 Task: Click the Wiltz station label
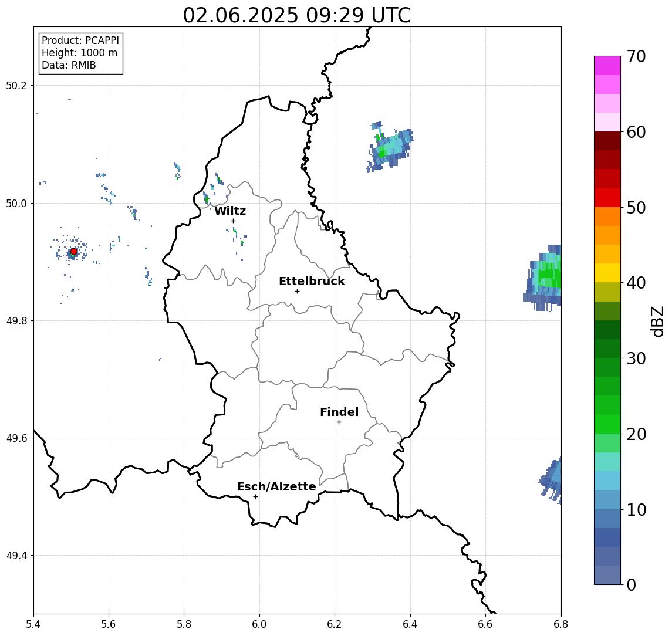[x=230, y=211]
